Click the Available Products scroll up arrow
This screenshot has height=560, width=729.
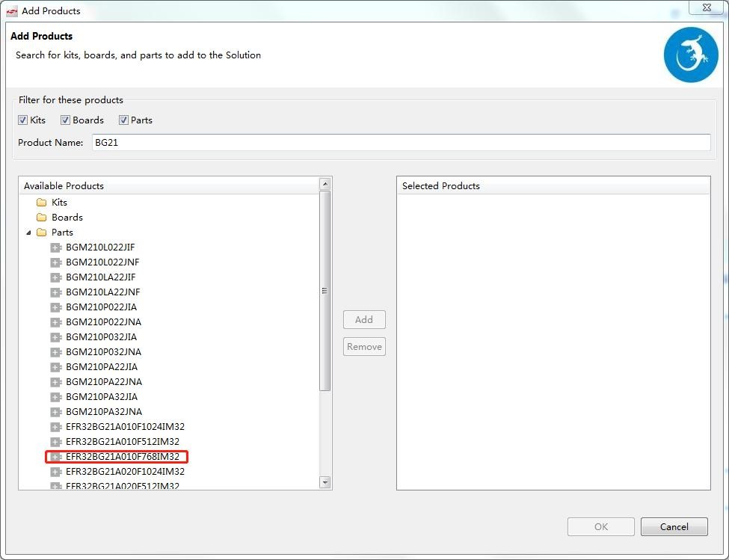[325, 184]
